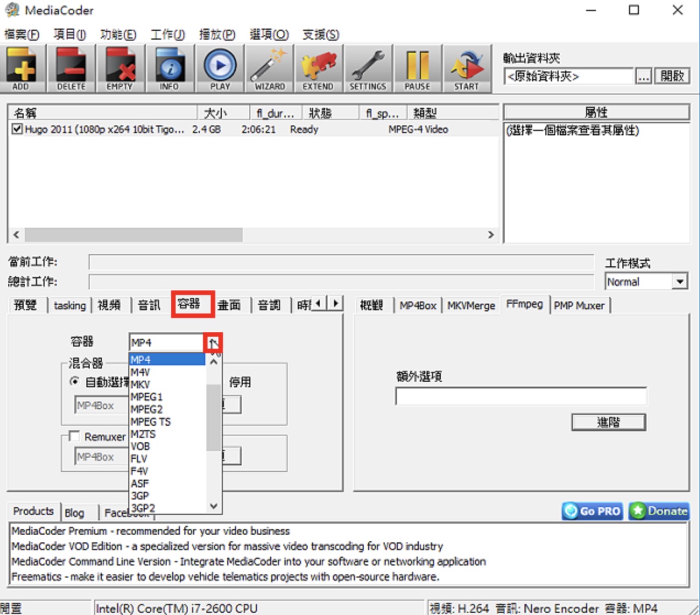Switch to the MP4Box tab
The image size is (700, 615).
418,305
